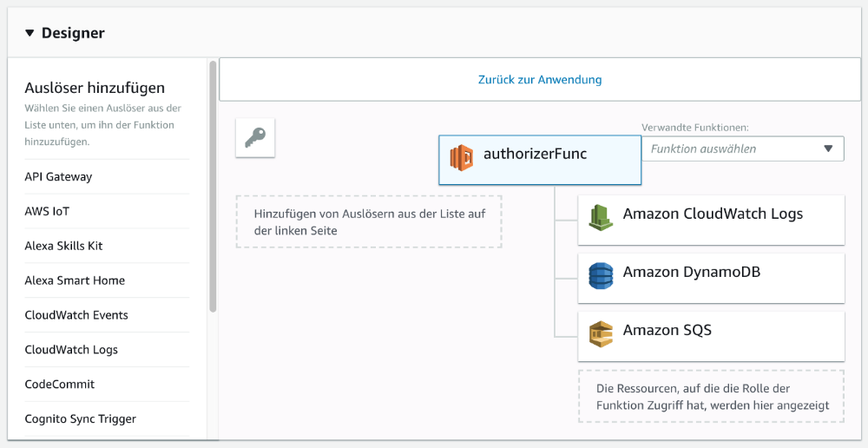This screenshot has width=868, height=448.
Task: Select the Amazon DynamoDB resource label
Action: click(692, 273)
